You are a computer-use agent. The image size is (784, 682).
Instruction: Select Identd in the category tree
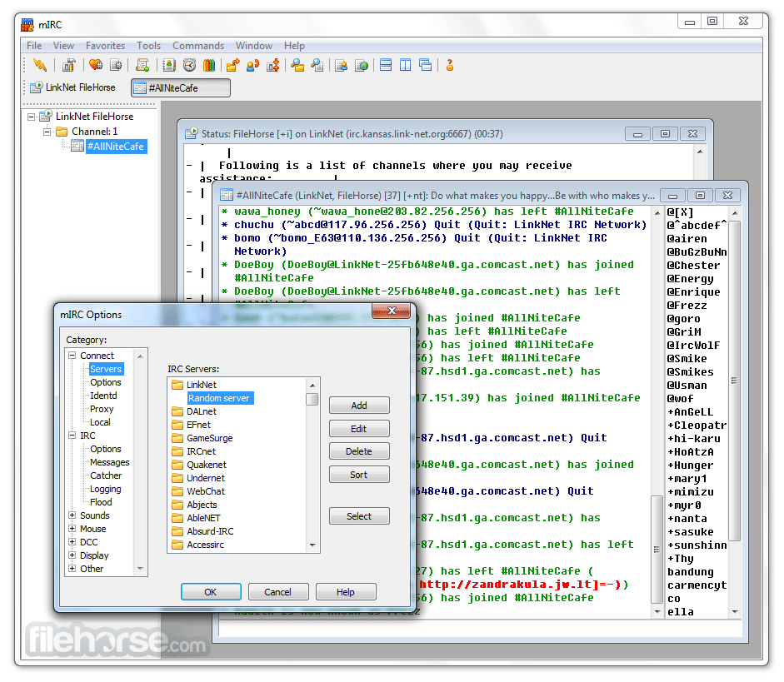[x=103, y=396]
